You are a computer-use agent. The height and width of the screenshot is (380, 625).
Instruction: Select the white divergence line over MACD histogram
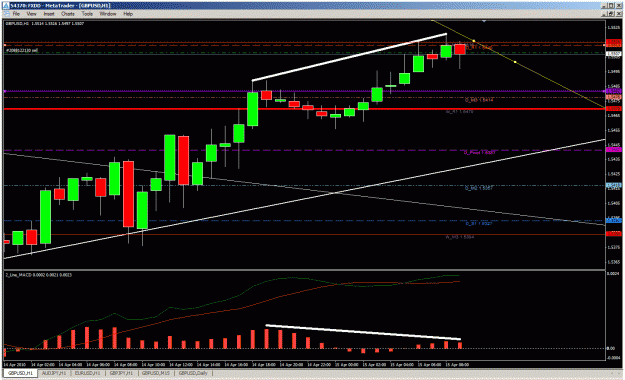click(363, 332)
